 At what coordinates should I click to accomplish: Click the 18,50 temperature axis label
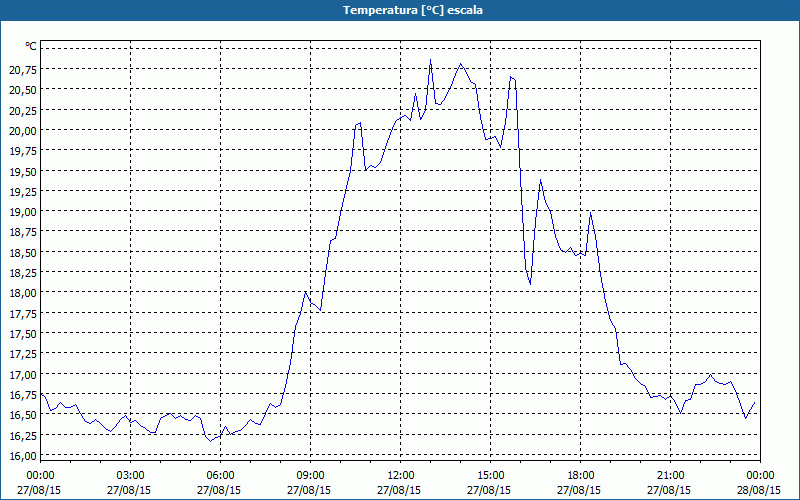click(23, 253)
